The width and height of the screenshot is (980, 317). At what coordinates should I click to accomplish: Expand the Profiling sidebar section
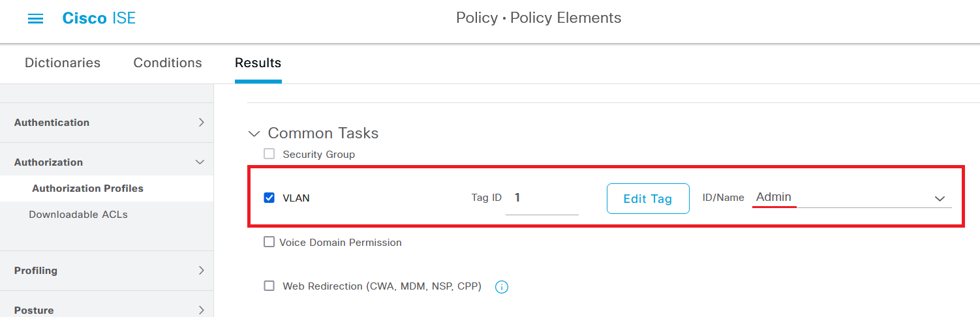tap(201, 270)
